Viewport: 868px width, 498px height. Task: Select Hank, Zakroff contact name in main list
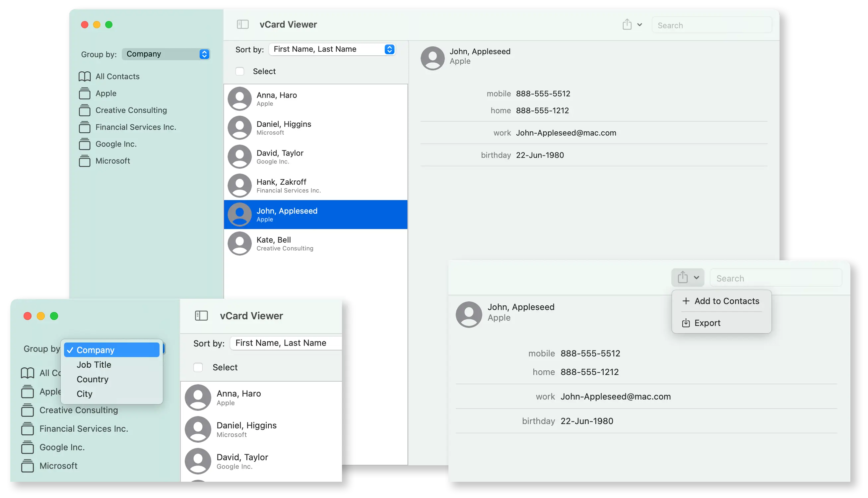[x=281, y=182]
